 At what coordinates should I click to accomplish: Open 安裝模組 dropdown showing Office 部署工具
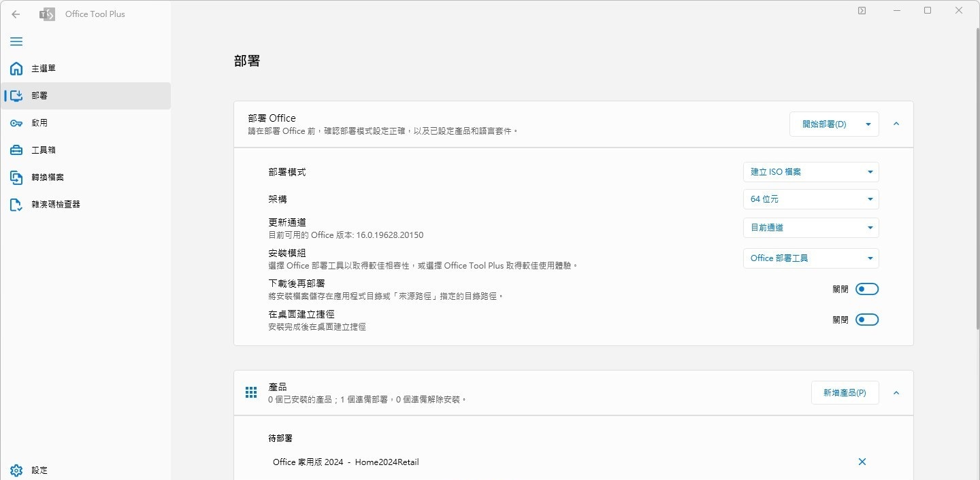[x=811, y=258]
